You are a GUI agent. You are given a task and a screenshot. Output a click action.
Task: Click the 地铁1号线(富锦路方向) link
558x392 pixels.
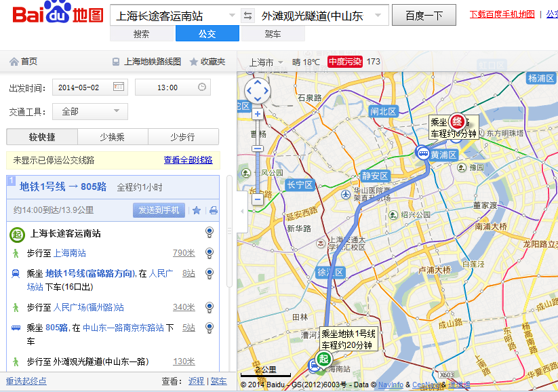(90, 273)
